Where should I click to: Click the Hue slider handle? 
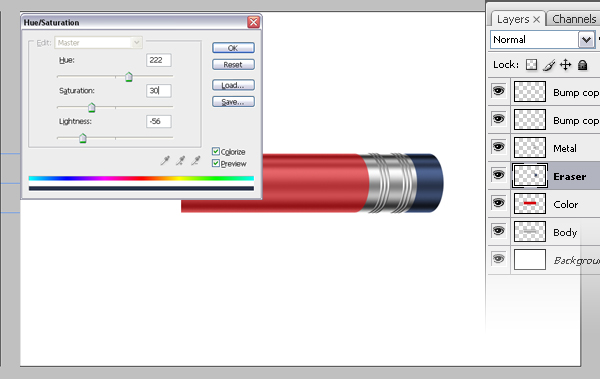[129, 77]
